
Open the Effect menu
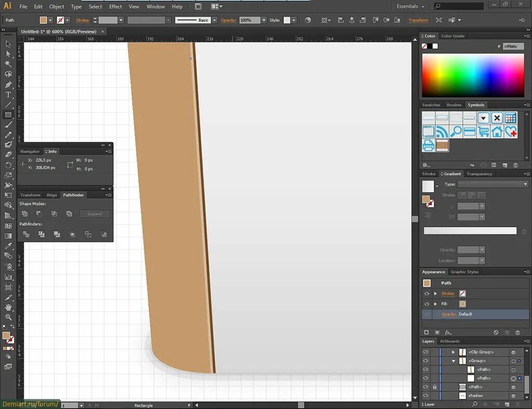pyautogui.click(x=115, y=6)
